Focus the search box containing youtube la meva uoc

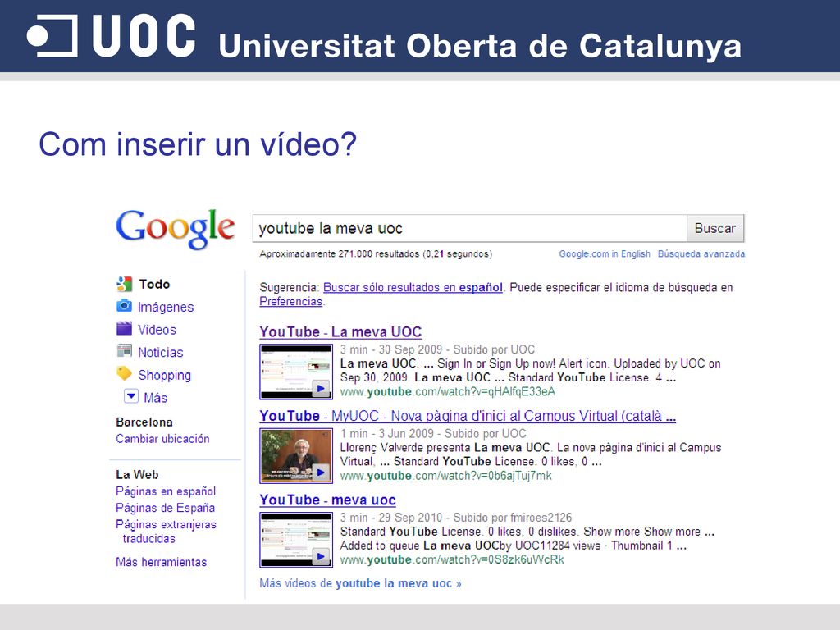coord(470,228)
